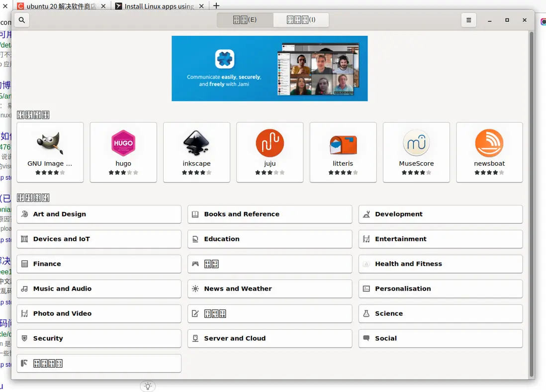
Task: Click the star rating under MuseScore
Action: click(x=417, y=173)
